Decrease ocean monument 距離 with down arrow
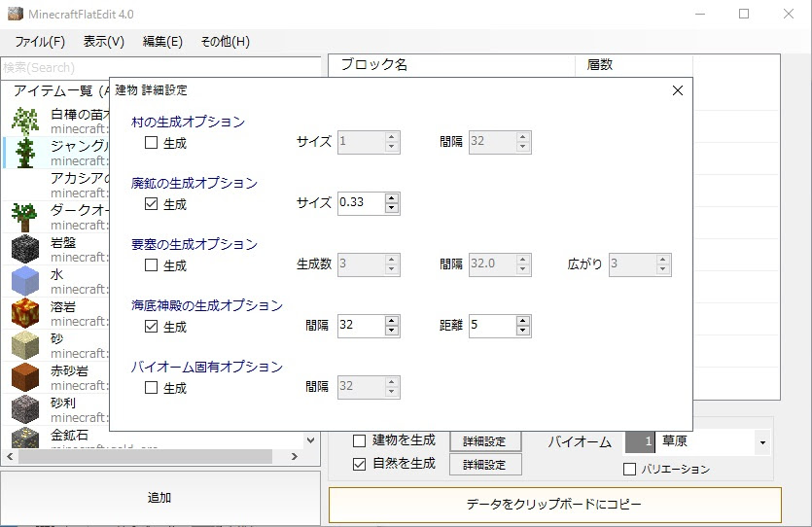Image resolution: width=812 pixels, height=527 pixels. [523, 331]
